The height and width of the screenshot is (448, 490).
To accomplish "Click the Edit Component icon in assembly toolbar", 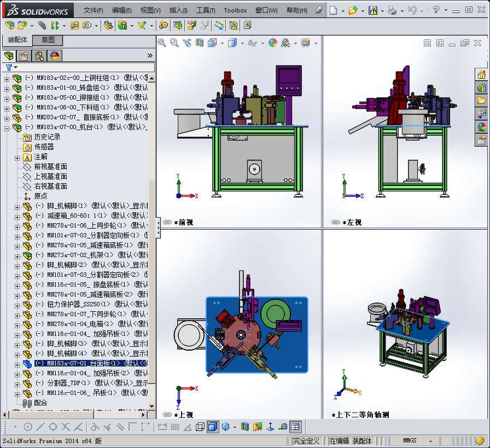I will click(x=10, y=25).
